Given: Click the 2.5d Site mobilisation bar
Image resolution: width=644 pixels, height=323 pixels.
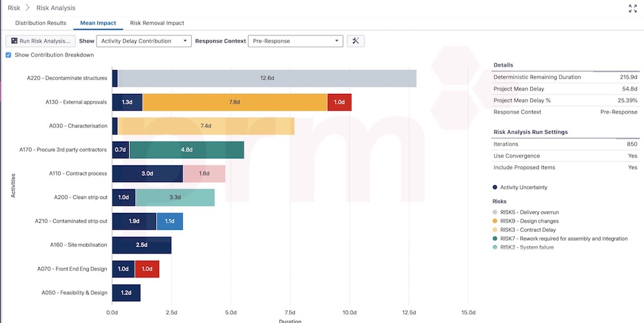Looking at the screenshot, I should click(x=142, y=245).
